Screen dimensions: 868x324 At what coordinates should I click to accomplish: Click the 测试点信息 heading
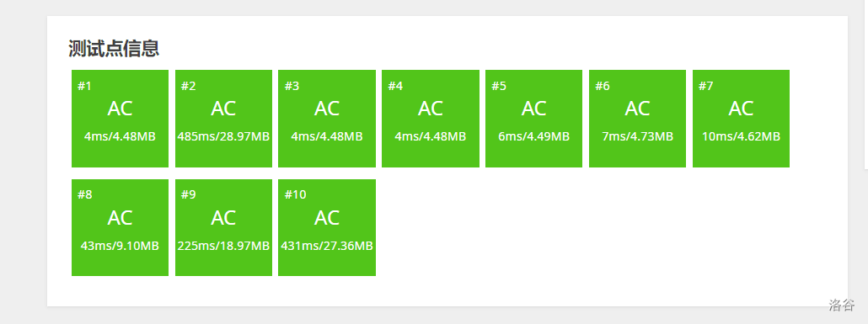point(114,49)
